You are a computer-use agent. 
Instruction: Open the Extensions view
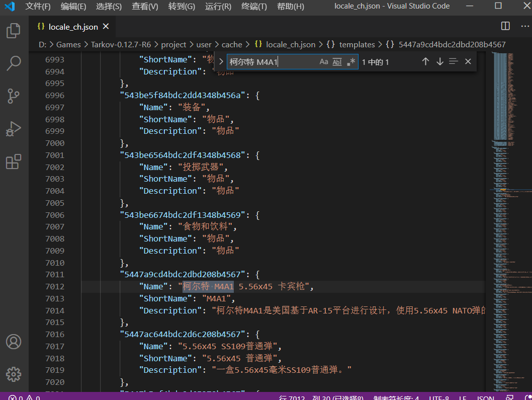click(14, 162)
